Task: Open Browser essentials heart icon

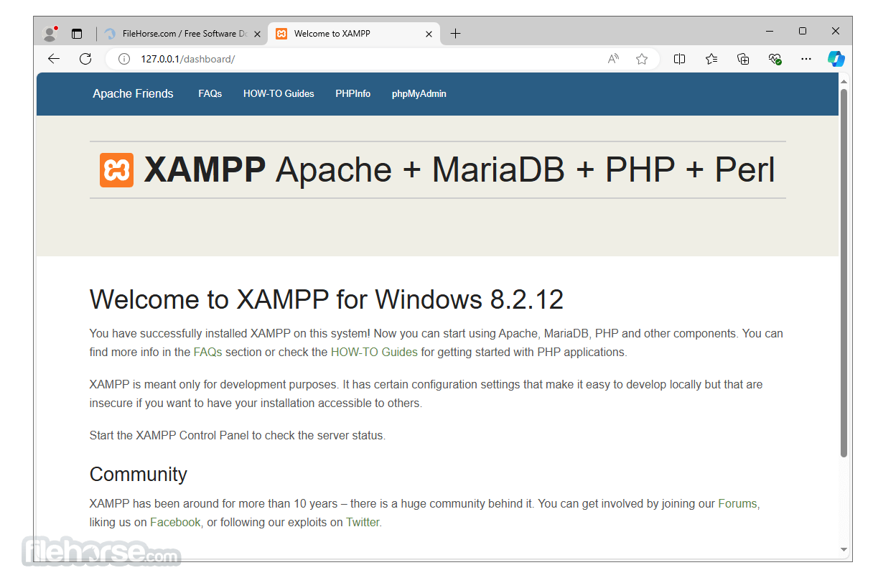Action: tap(775, 59)
